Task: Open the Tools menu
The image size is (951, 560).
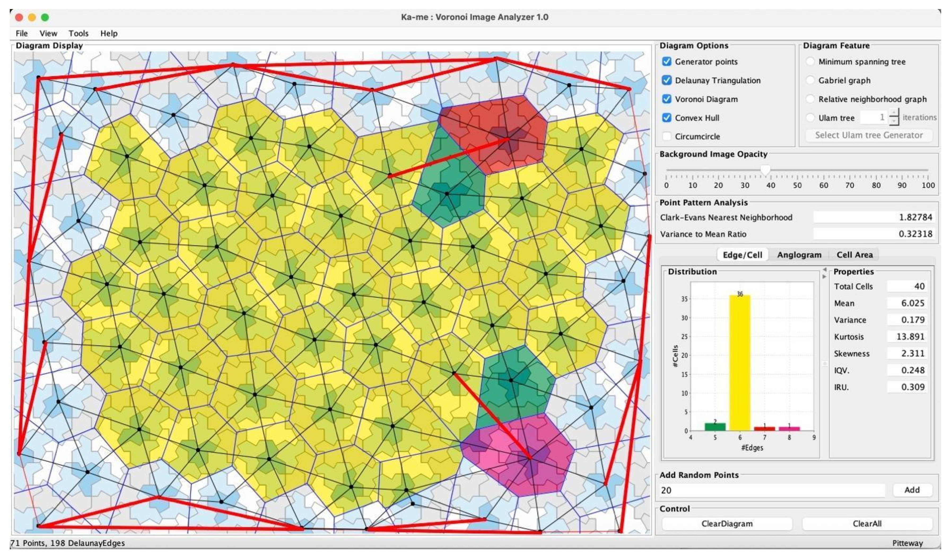Action: click(x=78, y=33)
